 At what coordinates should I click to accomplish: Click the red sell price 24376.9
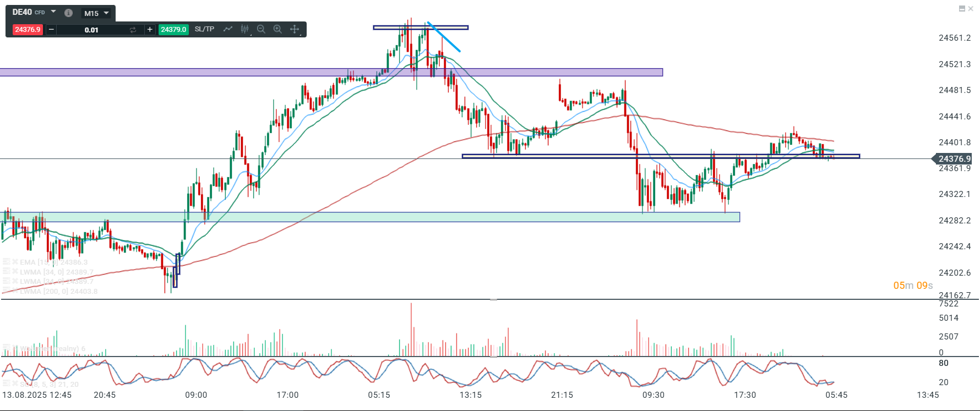point(28,29)
